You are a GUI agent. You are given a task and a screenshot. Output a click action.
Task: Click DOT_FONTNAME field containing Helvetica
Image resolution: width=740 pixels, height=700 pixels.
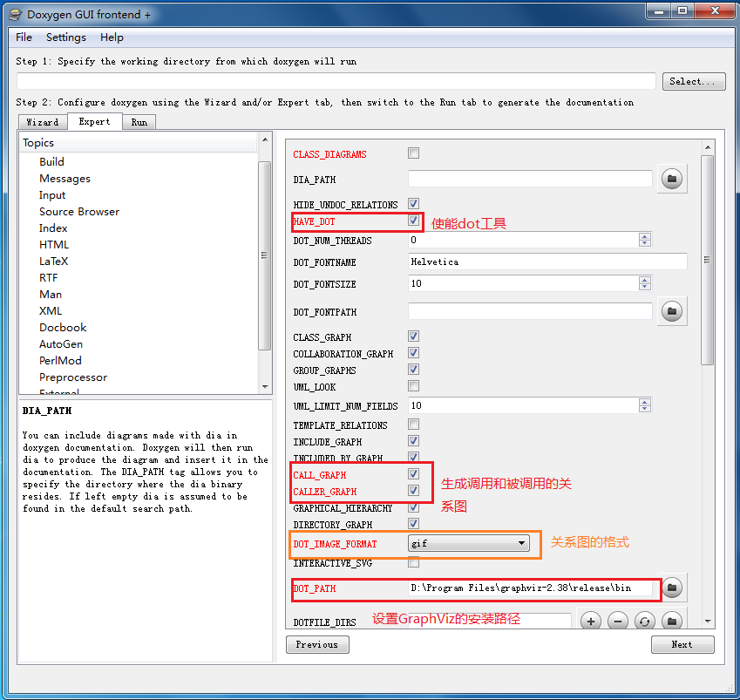pyautogui.click(x=547, y=262)
